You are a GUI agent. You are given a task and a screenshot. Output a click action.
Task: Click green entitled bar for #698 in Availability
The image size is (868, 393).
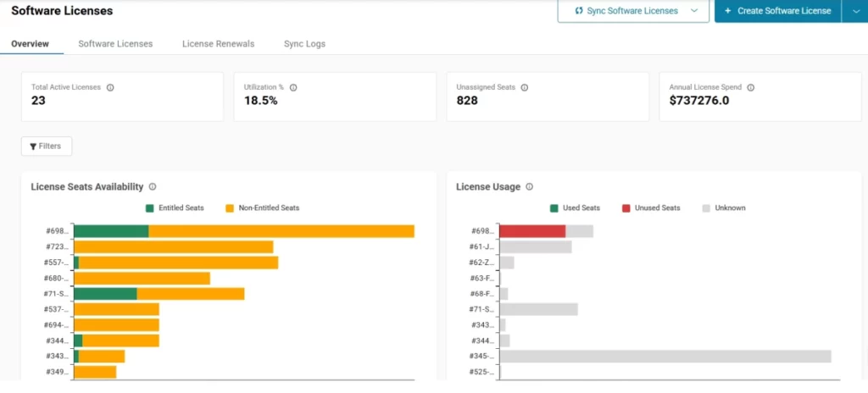click(111, 231)
